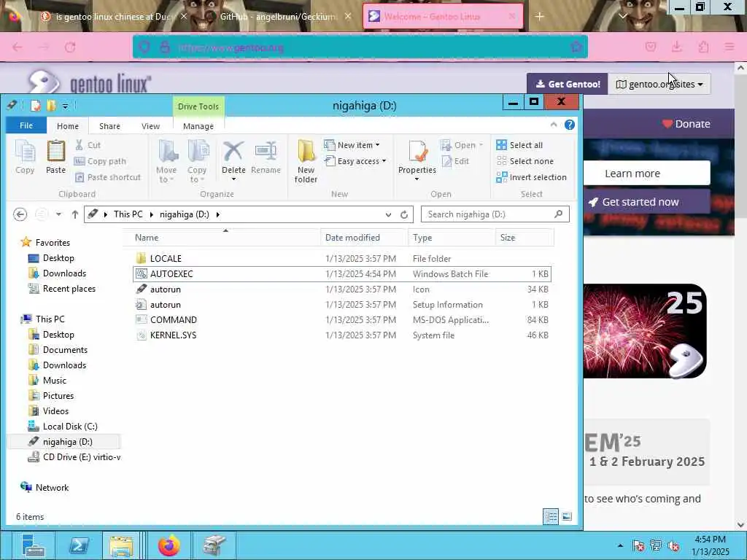This screenshot has height=560, width=747.
Task: Switch to the Home ribbon tab
Action: (x=68, y=125)
